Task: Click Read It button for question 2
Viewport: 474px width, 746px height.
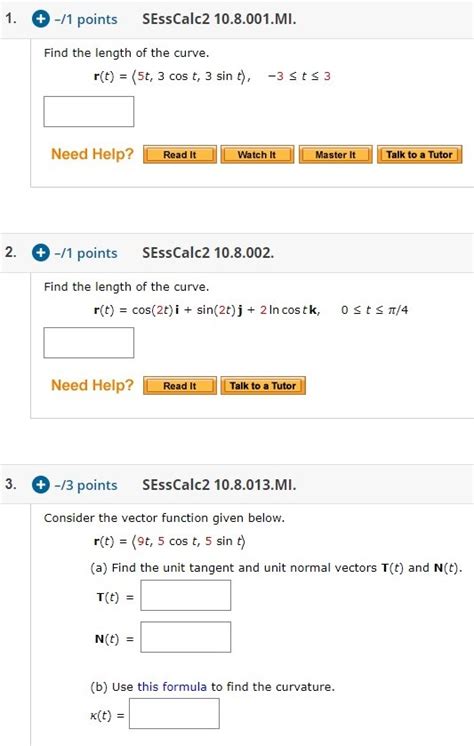Action: pos(179,385)
